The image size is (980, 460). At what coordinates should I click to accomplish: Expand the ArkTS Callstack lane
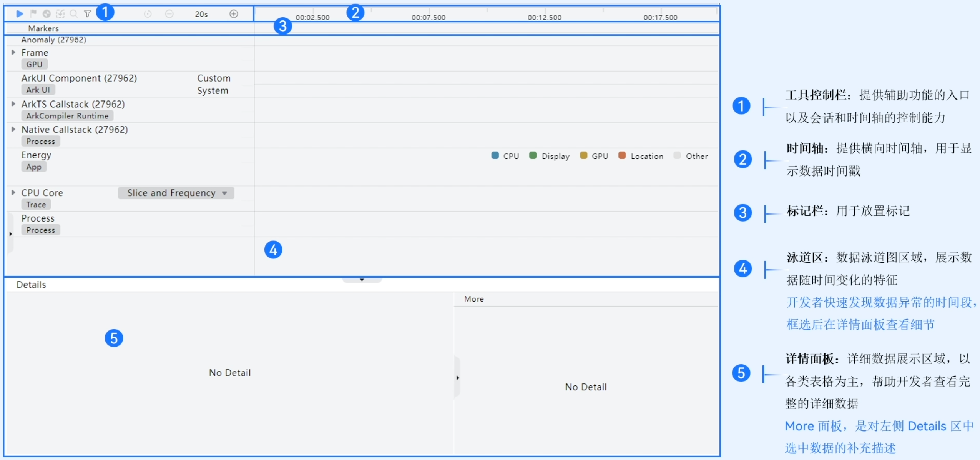13,104
